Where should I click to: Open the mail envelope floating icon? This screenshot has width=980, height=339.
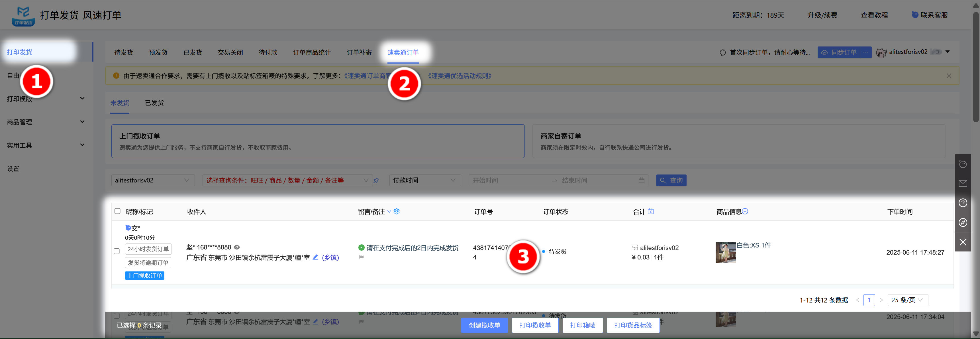(x=963, y=184)
